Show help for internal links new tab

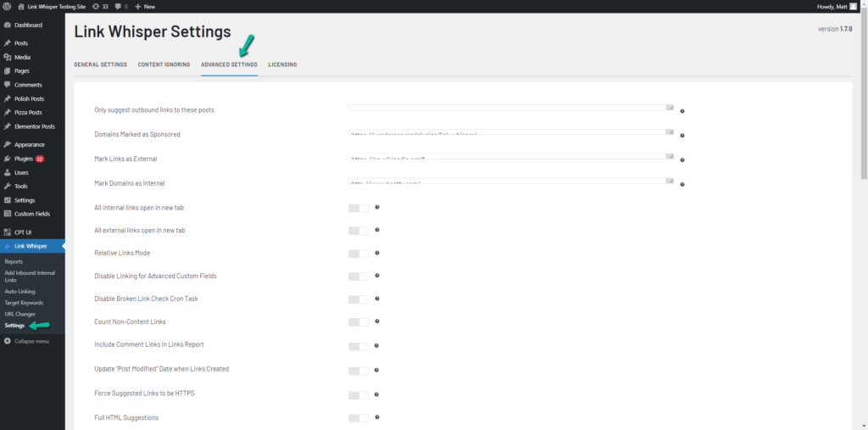377,207
